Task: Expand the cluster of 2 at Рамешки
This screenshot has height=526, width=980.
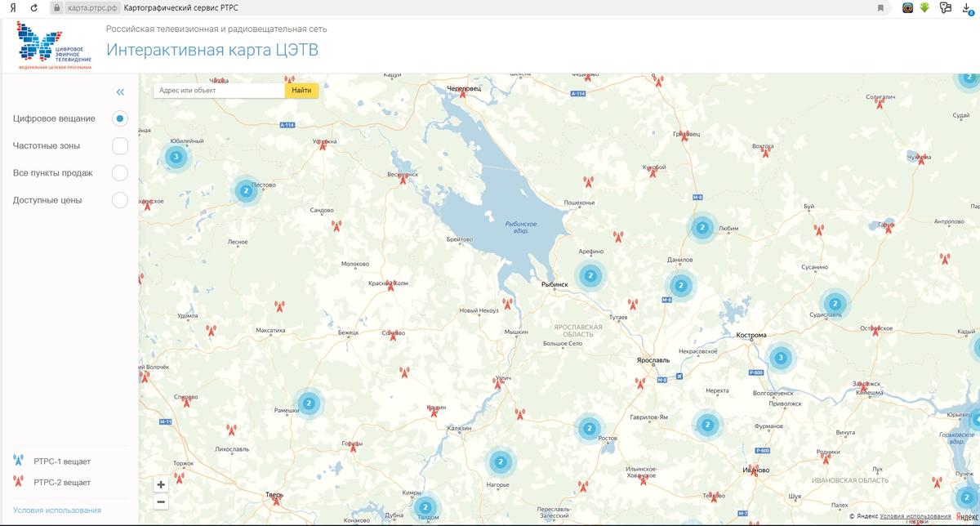Action: 309,403
